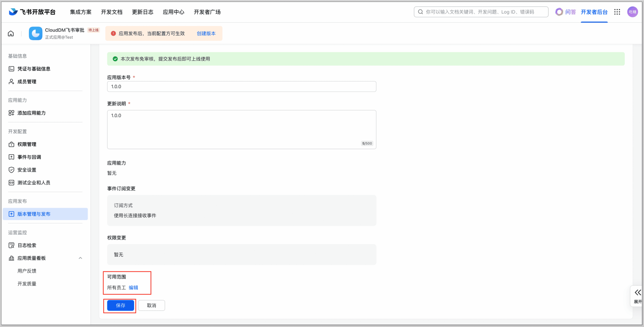The image size is (644, 327).
Task: Open 凭证与基础信息 in the sidebar
Action: (34, 69)
